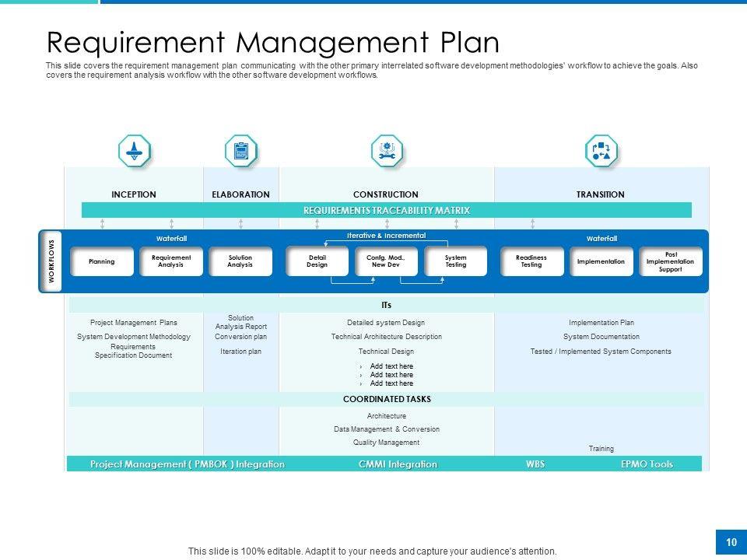
Task: Click the ITs section header
Action: (387, 305)
